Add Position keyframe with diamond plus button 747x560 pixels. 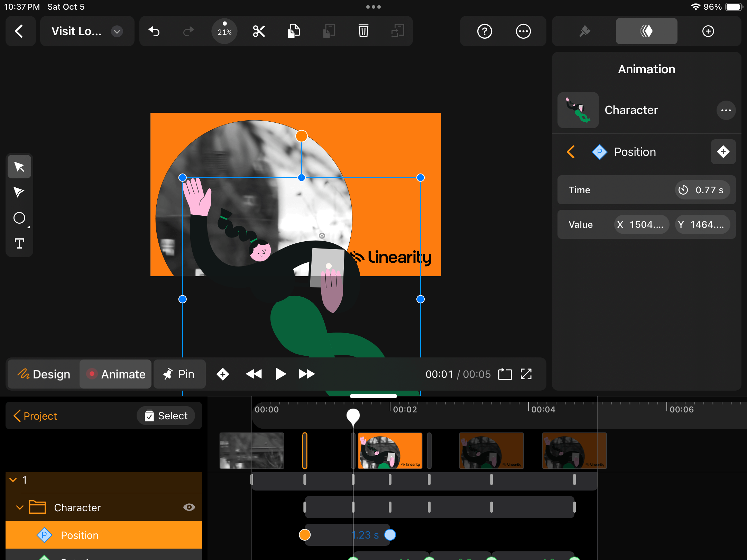723,152
